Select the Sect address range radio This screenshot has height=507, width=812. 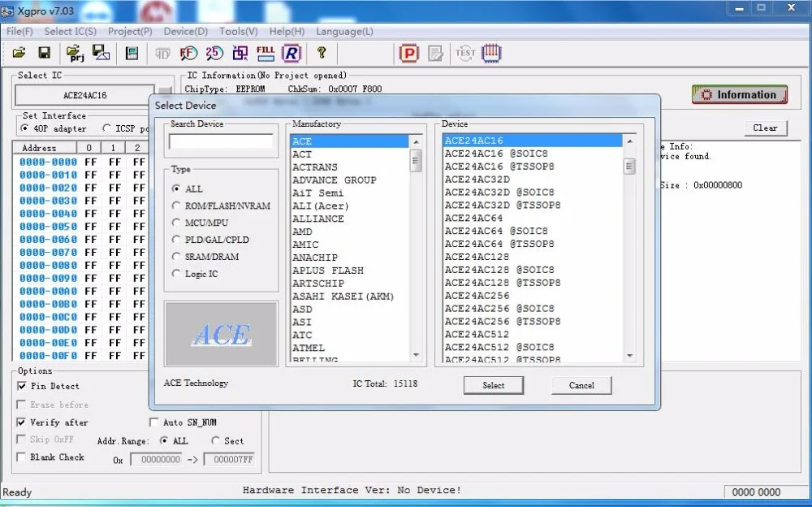click(x=215, y=440)
